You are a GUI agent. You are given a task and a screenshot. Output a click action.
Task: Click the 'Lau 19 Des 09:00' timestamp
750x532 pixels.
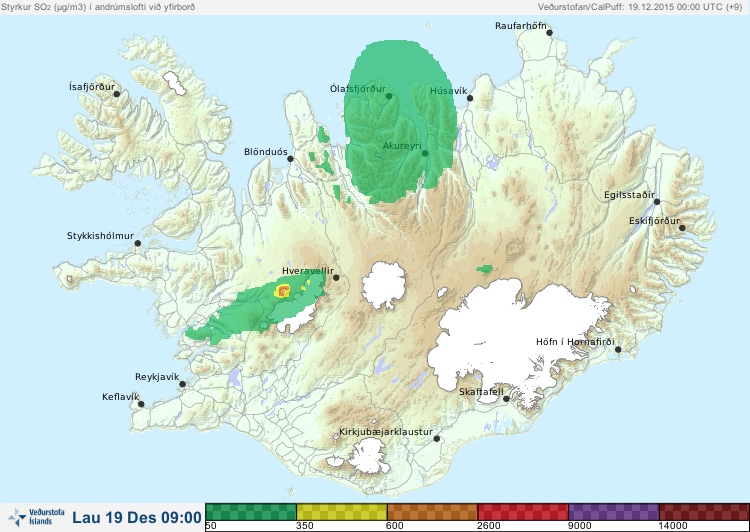pos(137,517)
